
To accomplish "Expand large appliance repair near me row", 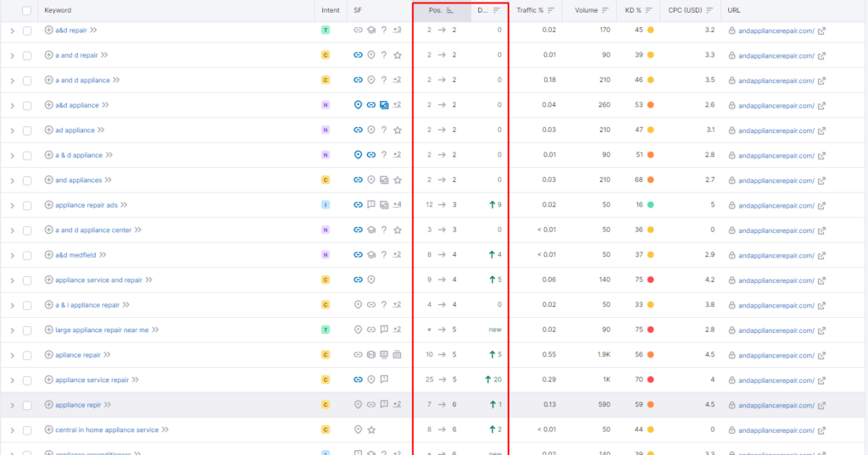I will [x=12, y=330].
